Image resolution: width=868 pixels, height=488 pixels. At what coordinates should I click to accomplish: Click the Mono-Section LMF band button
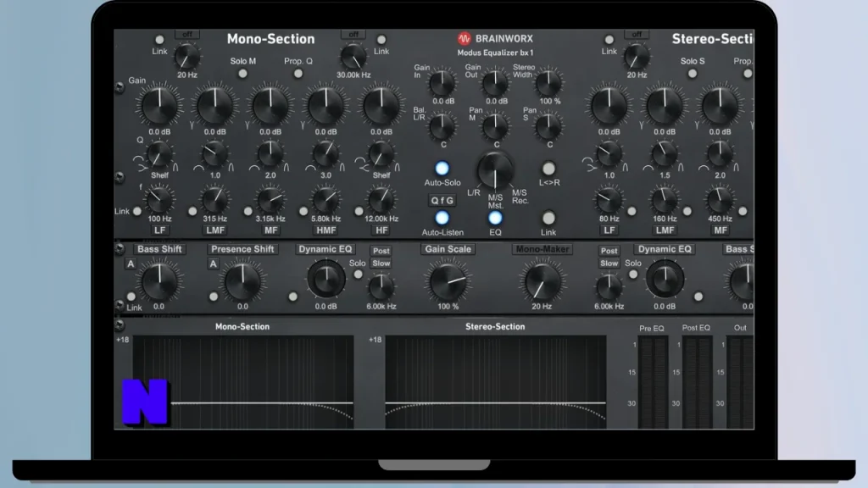(x=214, y=230)
